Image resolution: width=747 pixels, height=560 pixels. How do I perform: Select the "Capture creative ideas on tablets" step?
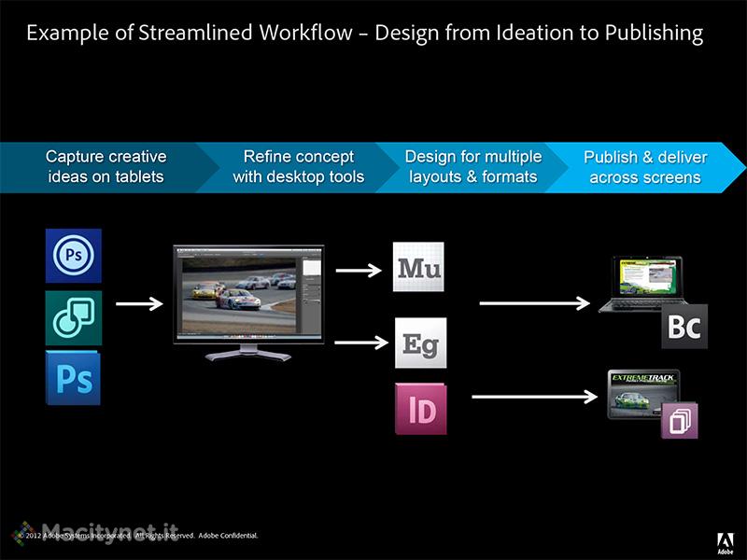(106, 167)
